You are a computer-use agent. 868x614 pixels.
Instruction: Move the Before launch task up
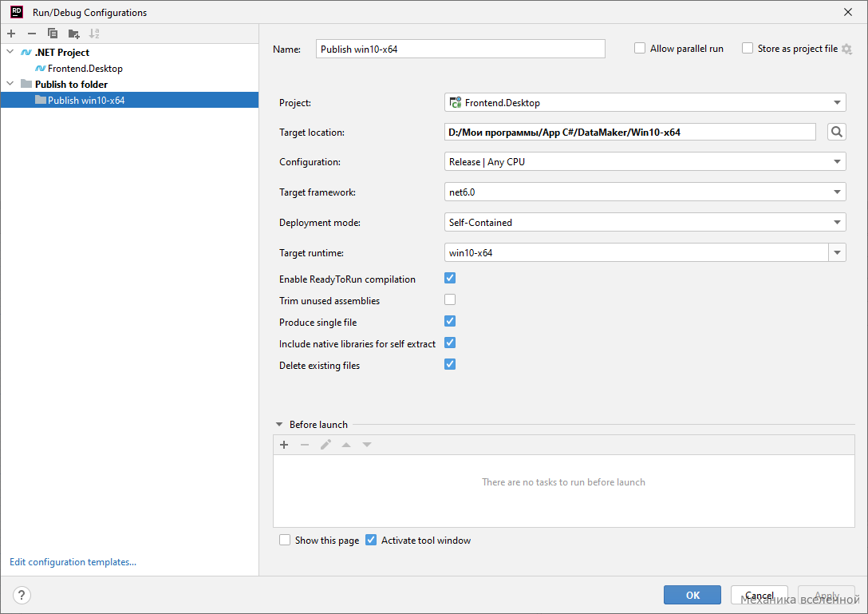(346, 445)
